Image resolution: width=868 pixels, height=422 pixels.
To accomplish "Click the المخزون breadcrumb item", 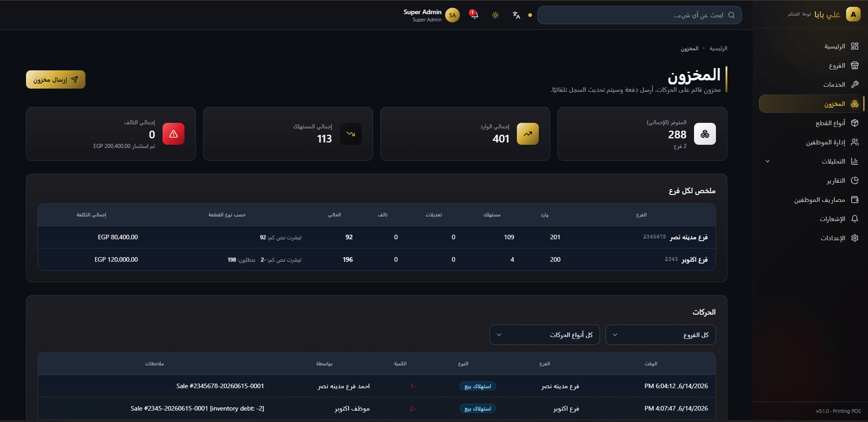I will tap(689, 48).
